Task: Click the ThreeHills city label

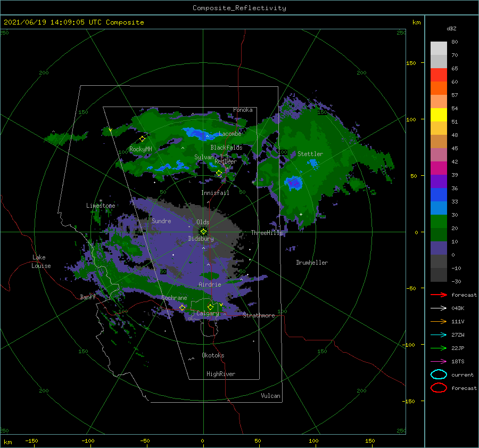Action: pyautogui.click(x=267, y=233)
